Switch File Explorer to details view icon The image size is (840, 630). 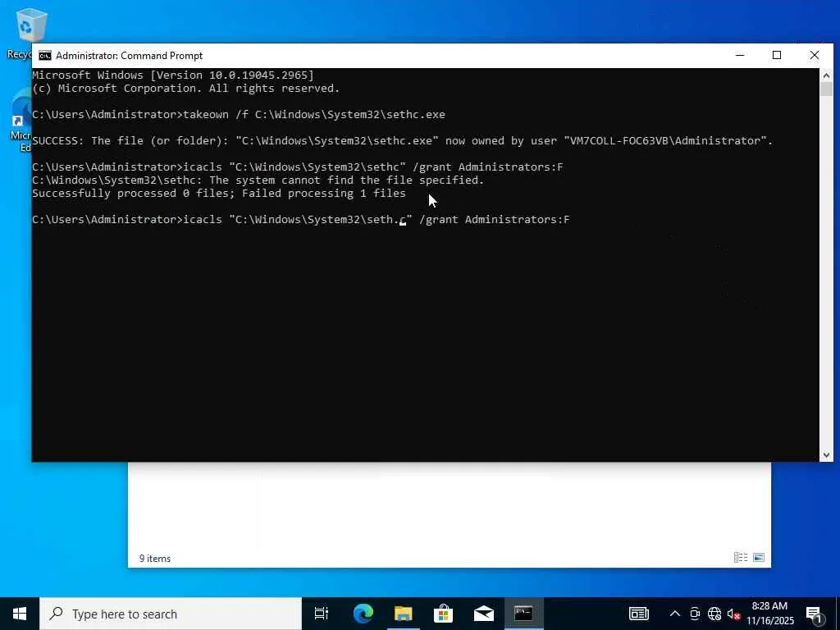[741, 558]
